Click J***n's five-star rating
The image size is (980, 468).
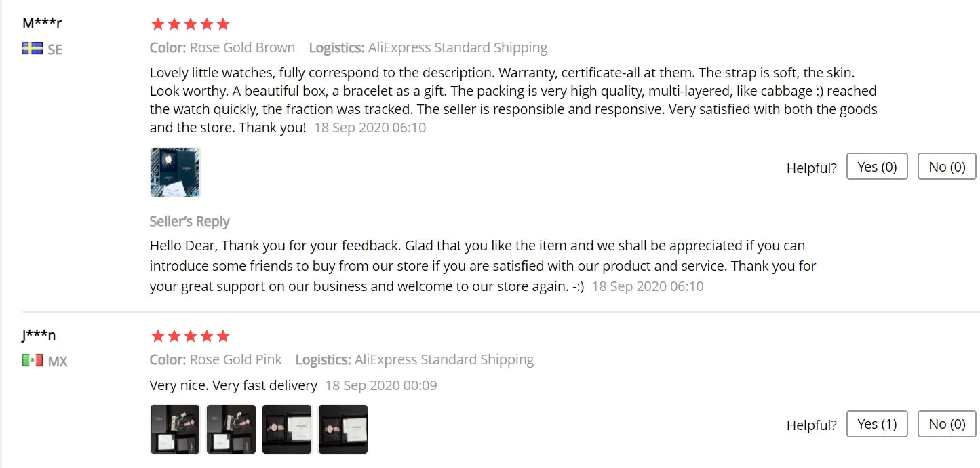190,336
